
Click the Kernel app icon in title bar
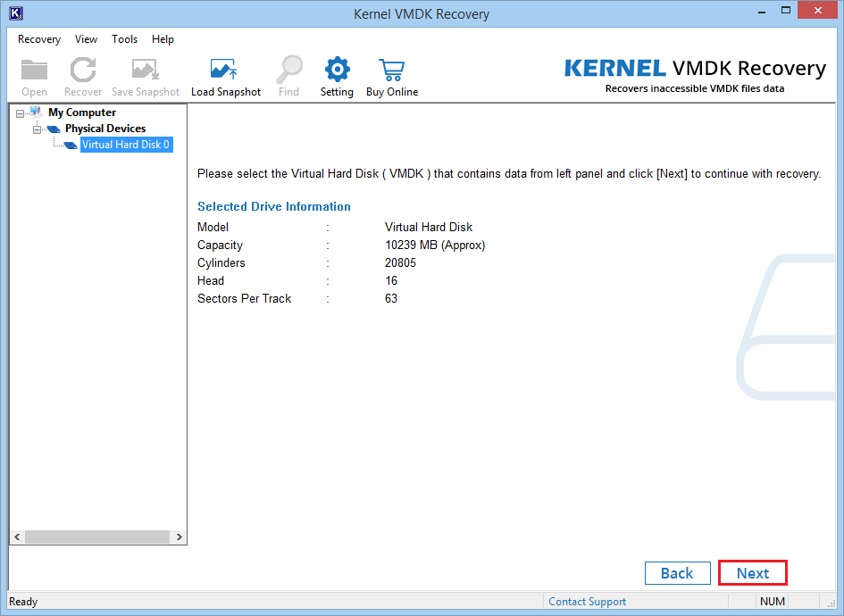pyautogui.click(x=16, y=12)
